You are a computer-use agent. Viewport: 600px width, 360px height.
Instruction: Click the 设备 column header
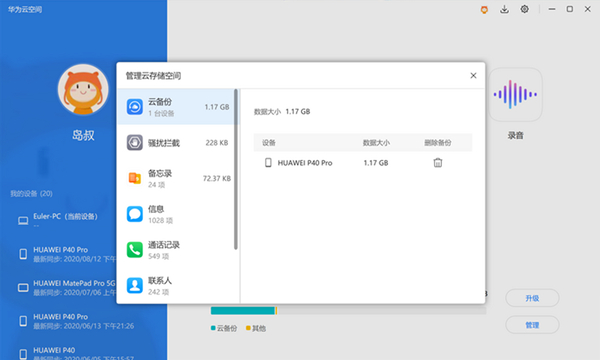click(x=269, y=143)
